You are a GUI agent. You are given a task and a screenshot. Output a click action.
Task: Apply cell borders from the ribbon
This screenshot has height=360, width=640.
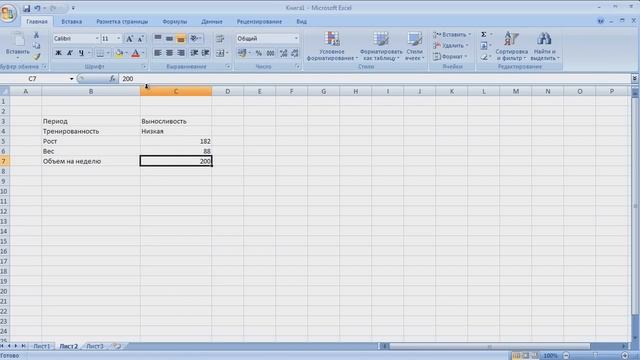tap(100, 53)
